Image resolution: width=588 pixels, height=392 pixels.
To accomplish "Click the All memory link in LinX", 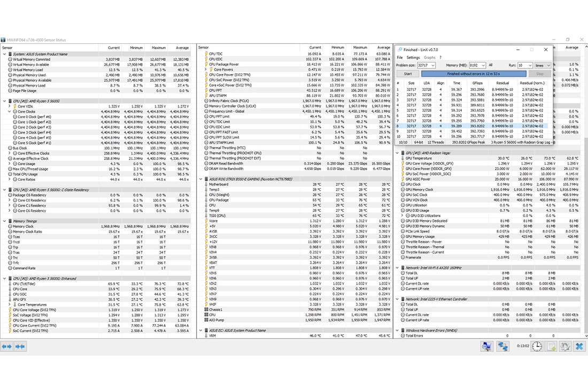I will click(x=491, y=65).
